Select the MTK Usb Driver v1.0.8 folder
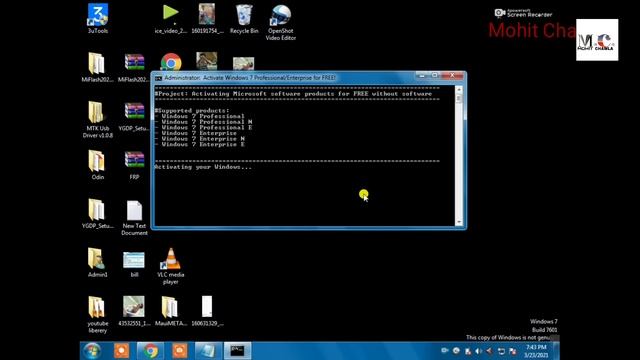The height and width of the screenshot is (360, 640). pos(98,119)
